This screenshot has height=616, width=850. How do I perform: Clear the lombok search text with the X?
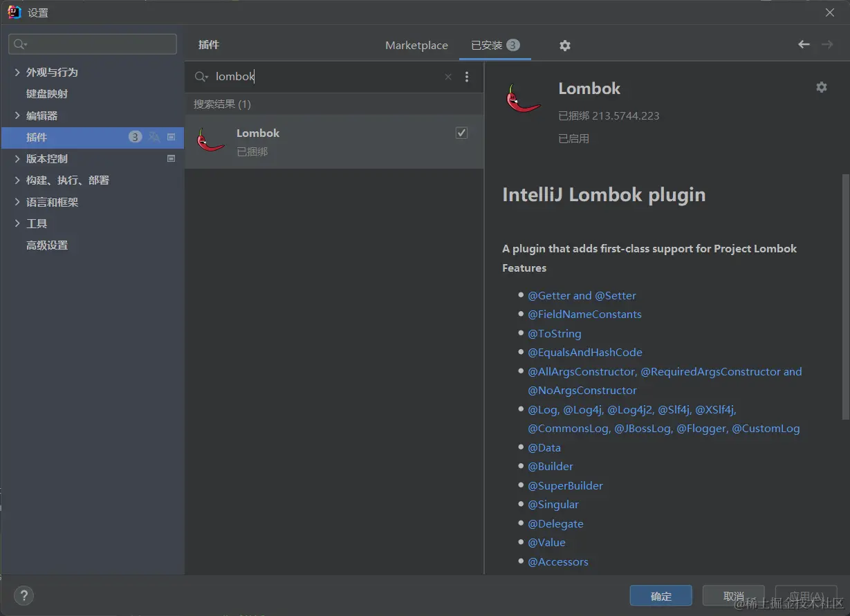[448, 77]
